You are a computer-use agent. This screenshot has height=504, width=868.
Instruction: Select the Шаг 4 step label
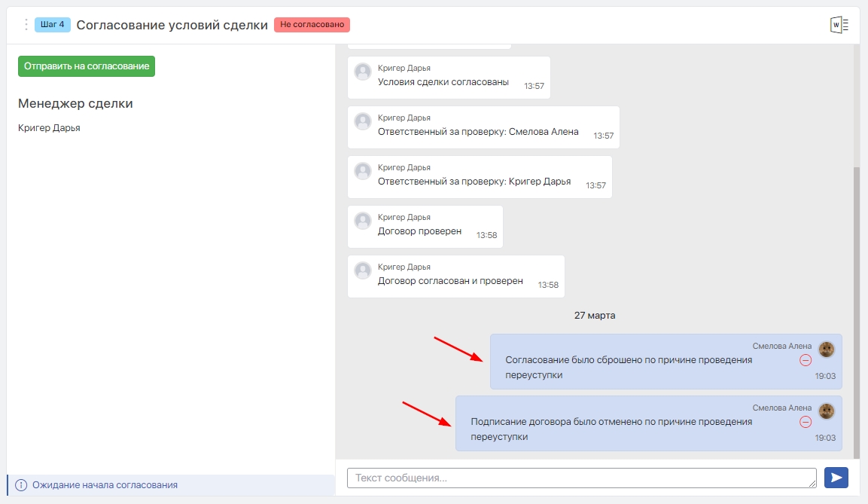(53, 25)
